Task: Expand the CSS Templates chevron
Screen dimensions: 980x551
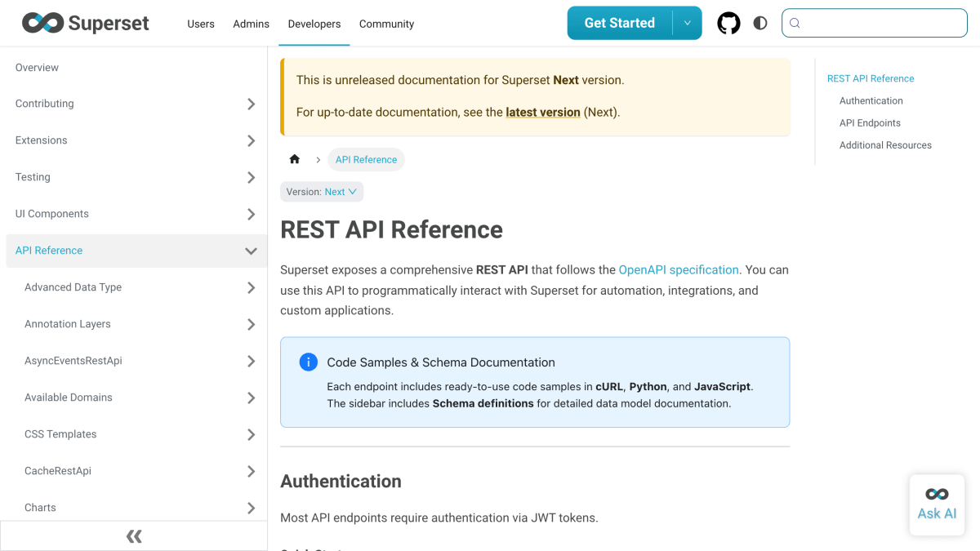Action: [251, 434]
